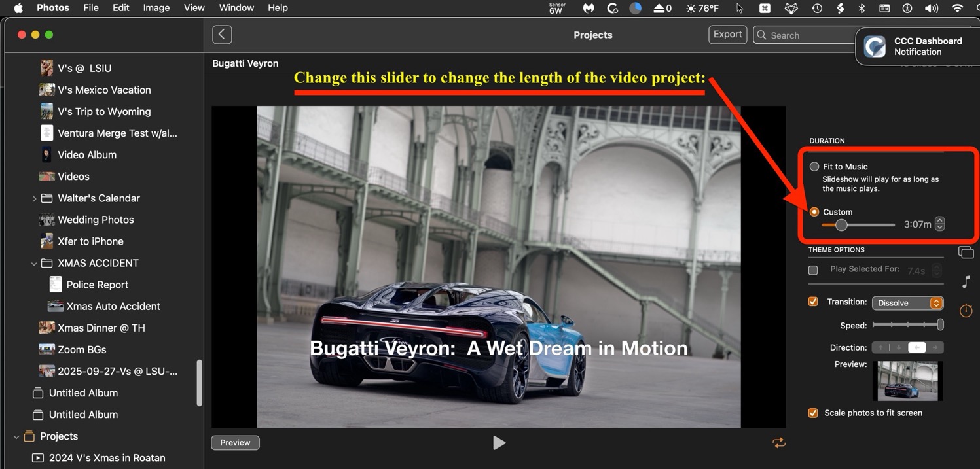Open the Music note panel icon

click(x=966, y=282)
